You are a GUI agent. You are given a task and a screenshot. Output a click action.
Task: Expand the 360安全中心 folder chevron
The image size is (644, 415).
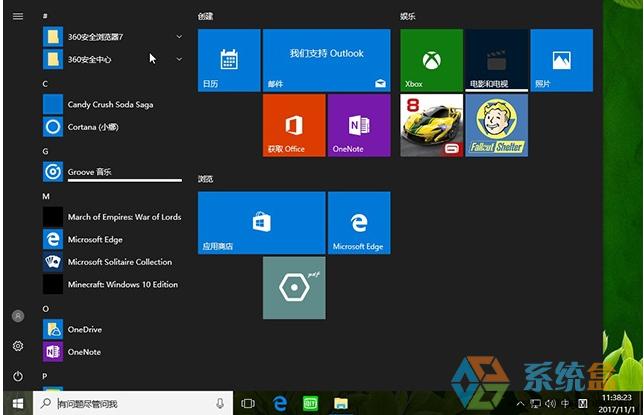(x=179, y=59)
